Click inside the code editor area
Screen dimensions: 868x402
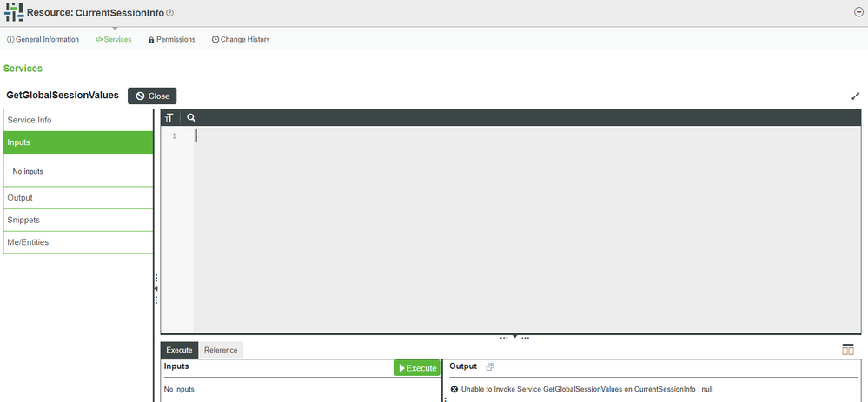click(x=527, y=229)
